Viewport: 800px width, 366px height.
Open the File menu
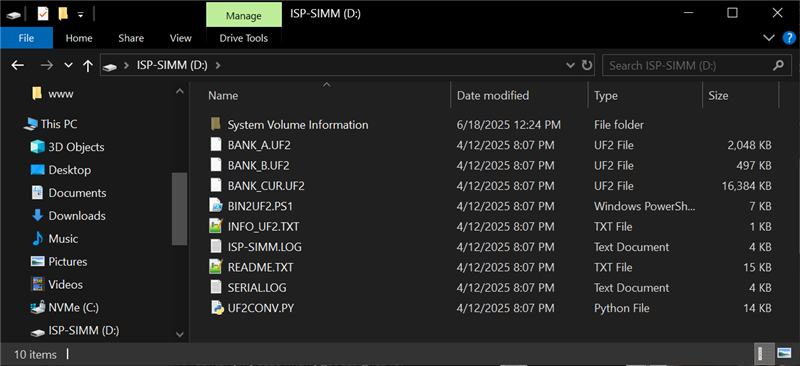26,38
